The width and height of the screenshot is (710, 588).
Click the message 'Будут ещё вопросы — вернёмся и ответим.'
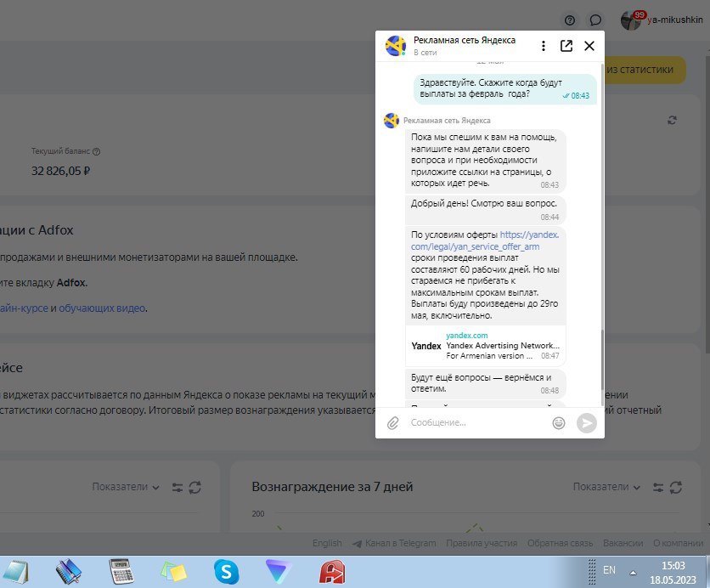[x=485, y=383]
